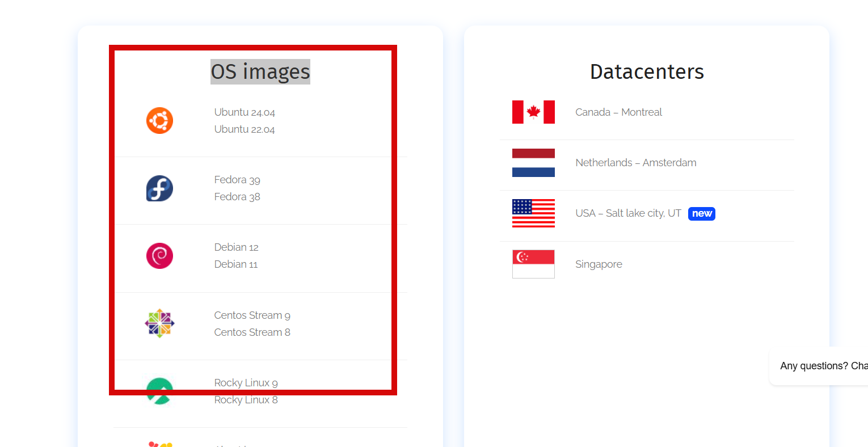Screen dimensions: 868x447
Task: Click the CentOS logo icon
Action: pos(159,323)
